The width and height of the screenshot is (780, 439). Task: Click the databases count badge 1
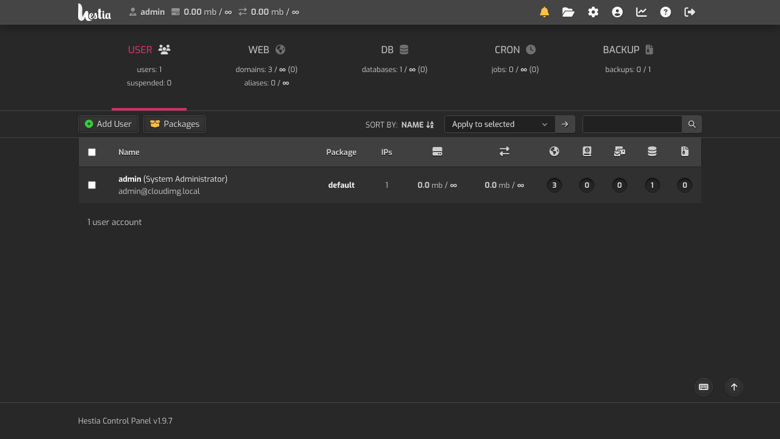[652, 185]
